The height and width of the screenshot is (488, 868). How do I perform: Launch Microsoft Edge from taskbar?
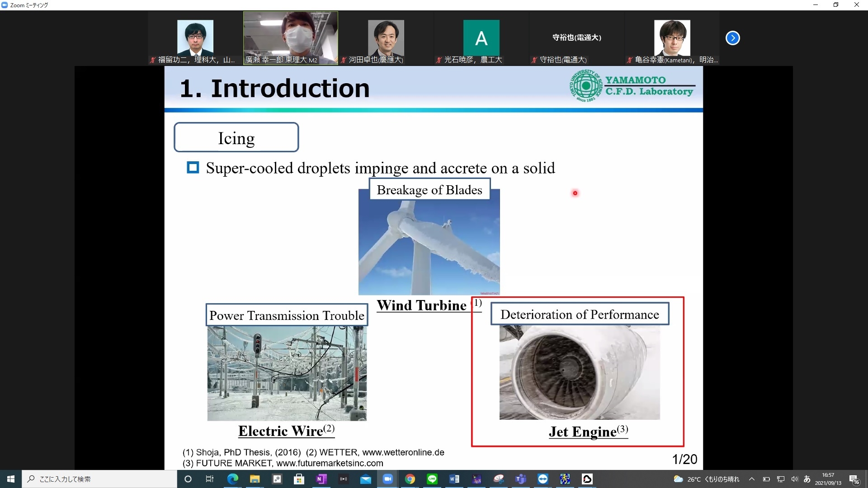click(x=232, y=479)
